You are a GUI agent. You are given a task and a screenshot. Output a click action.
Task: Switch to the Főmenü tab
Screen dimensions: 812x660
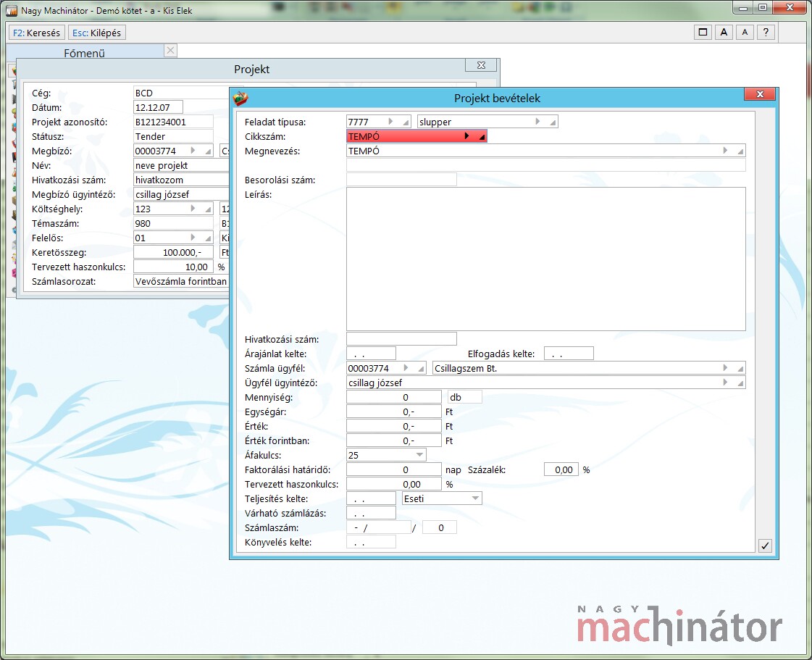[x=85, y=53]
